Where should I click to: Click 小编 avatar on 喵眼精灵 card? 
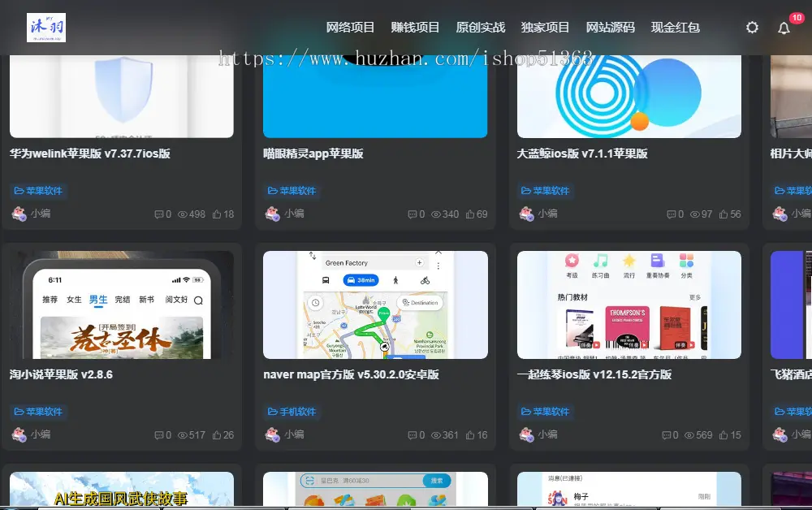(272, 214)
